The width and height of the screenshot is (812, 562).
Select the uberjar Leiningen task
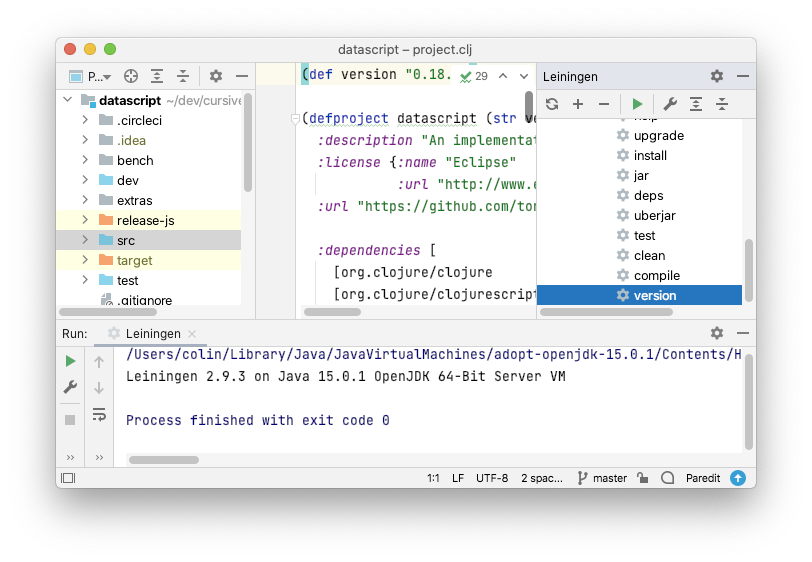pyautogui.click(x=646, y=215)
